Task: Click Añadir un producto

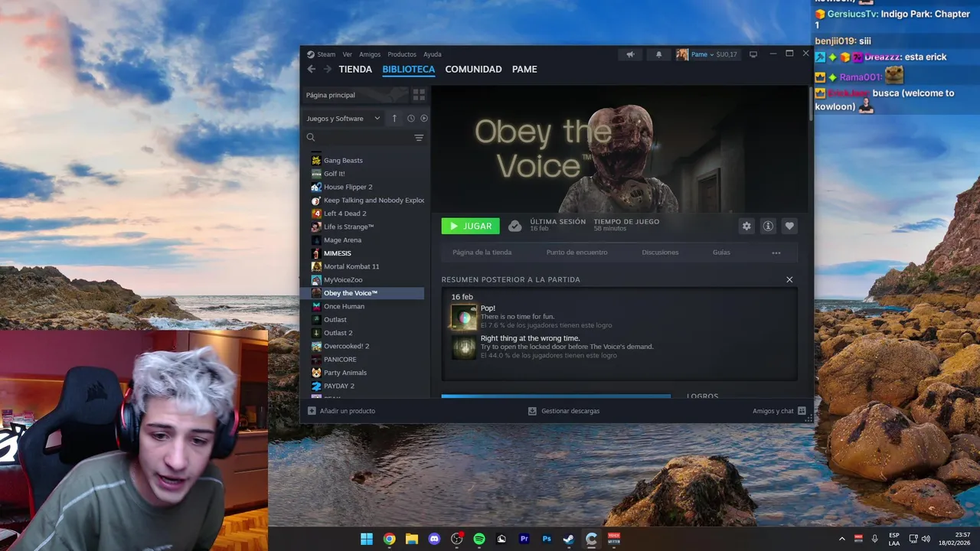Action: (x=341, y=411)
